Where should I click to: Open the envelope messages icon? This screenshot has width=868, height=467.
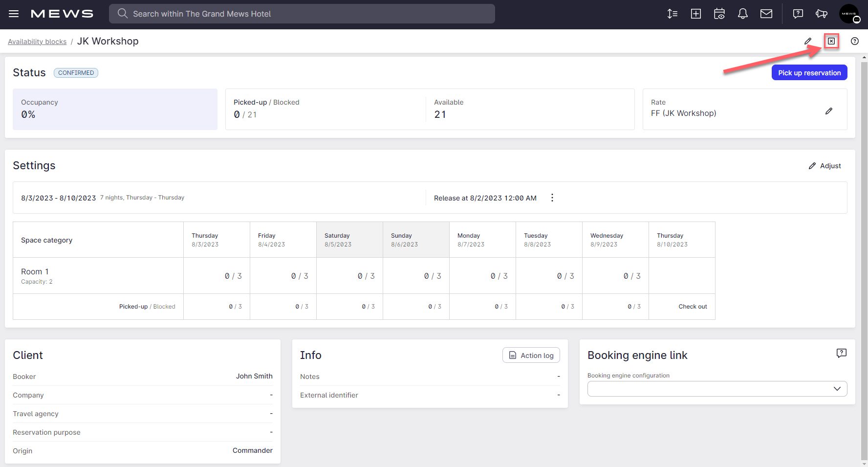766,14
